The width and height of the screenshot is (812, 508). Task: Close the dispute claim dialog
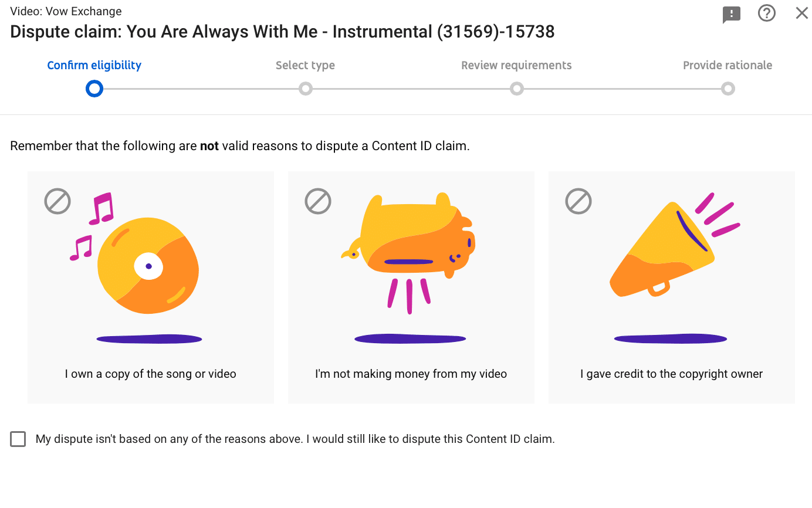pos(801,13)
